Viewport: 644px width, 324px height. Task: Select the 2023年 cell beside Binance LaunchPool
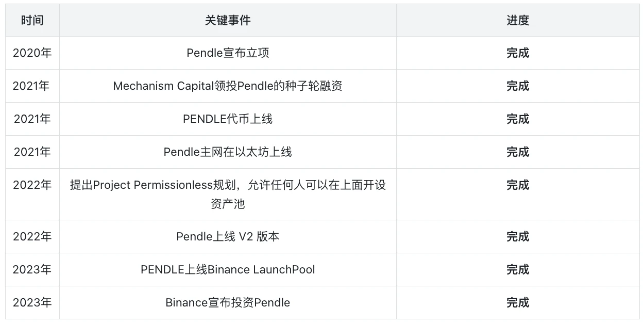(x=32, y=270)
